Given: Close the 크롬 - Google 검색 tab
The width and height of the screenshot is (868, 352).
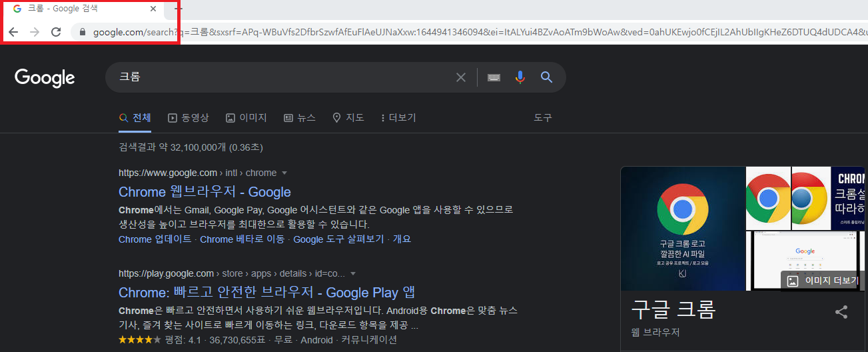Looking at the screenshot, I should pyautogui.click(x=154, y=9).
